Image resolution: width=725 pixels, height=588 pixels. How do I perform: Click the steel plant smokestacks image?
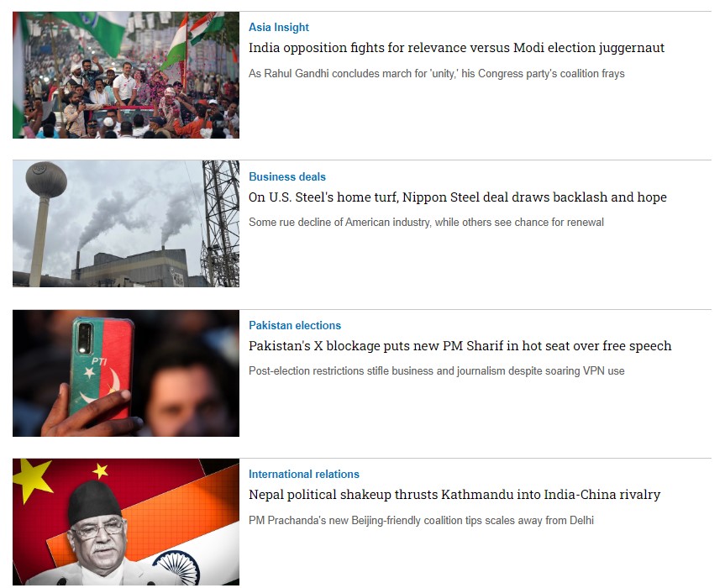[x=126, y=223]
